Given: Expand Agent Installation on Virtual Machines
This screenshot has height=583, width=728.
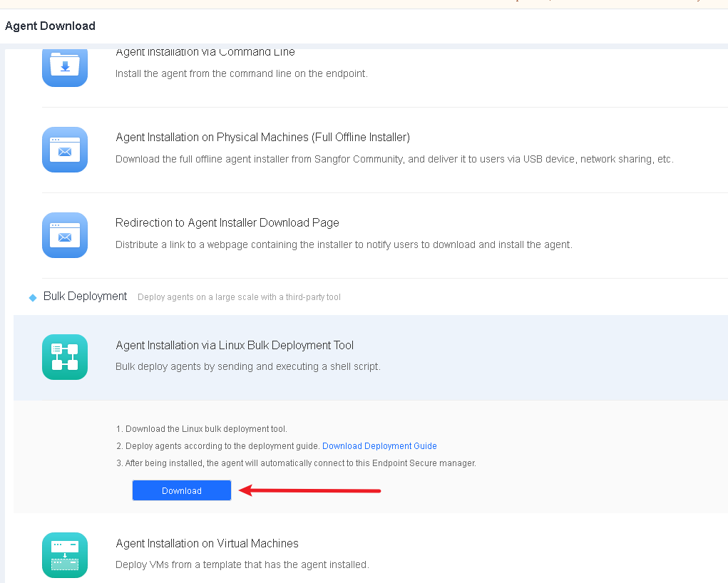Looking at the screenshot, I should pyautogui.click(x=207, y=543).
